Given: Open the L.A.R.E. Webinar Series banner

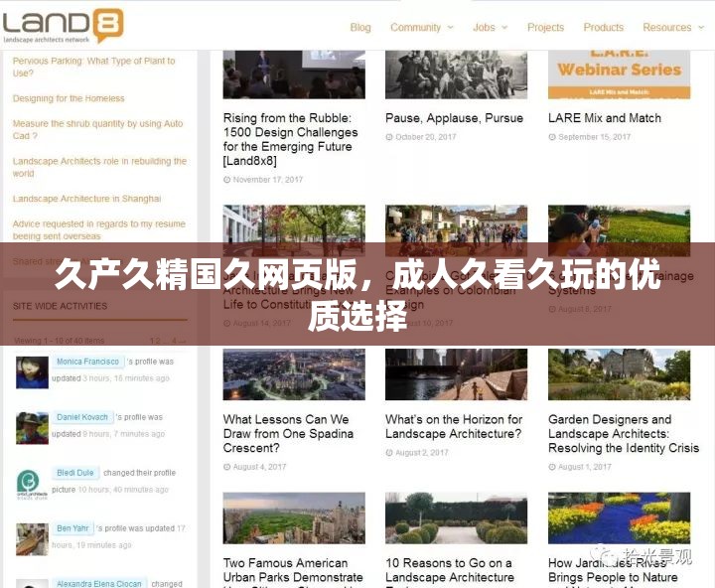Looking at the screenshot, I should 620,74.
